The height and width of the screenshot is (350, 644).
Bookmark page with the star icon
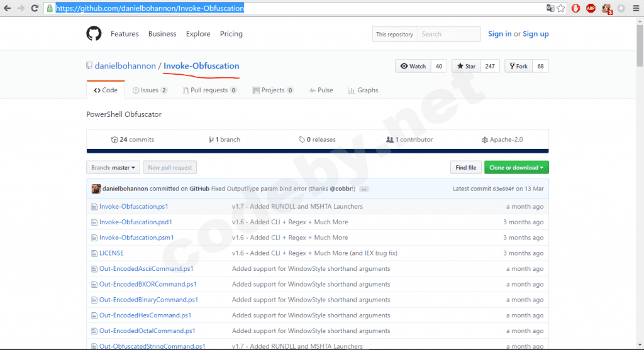tap(560, 8)
